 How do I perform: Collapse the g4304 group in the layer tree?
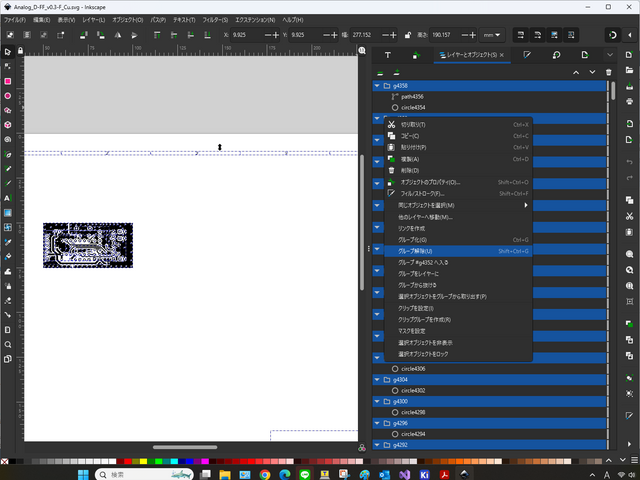(377, 380)
